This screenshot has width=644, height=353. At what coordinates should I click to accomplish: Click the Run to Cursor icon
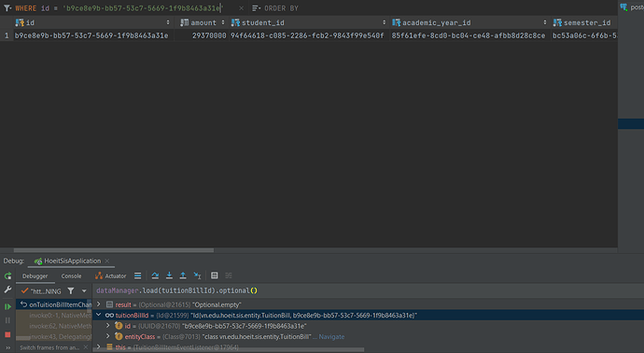[x=197, y=275]
